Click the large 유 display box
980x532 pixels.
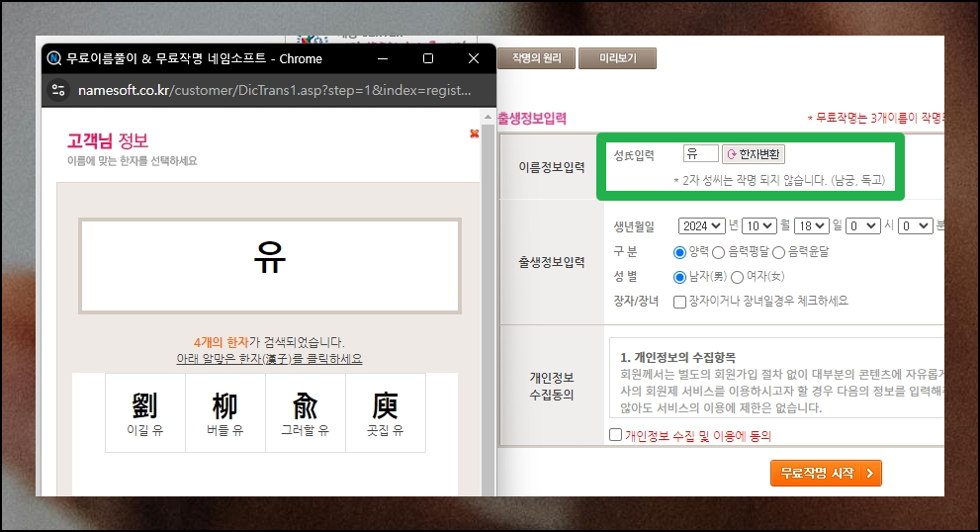click(x=270, y=266)
